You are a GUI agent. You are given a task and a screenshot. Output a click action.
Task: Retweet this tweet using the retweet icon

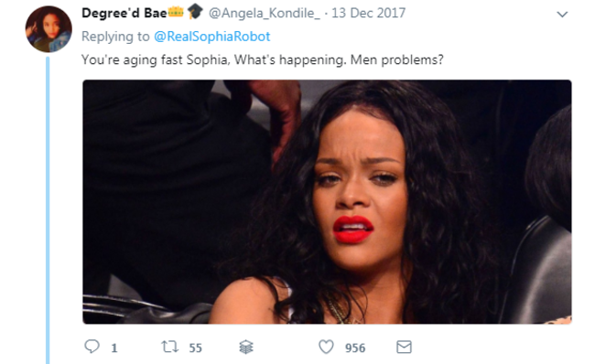point(169,347)
